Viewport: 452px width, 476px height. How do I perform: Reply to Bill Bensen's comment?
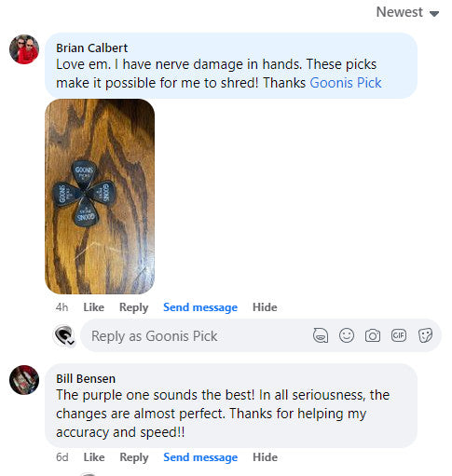134,457
